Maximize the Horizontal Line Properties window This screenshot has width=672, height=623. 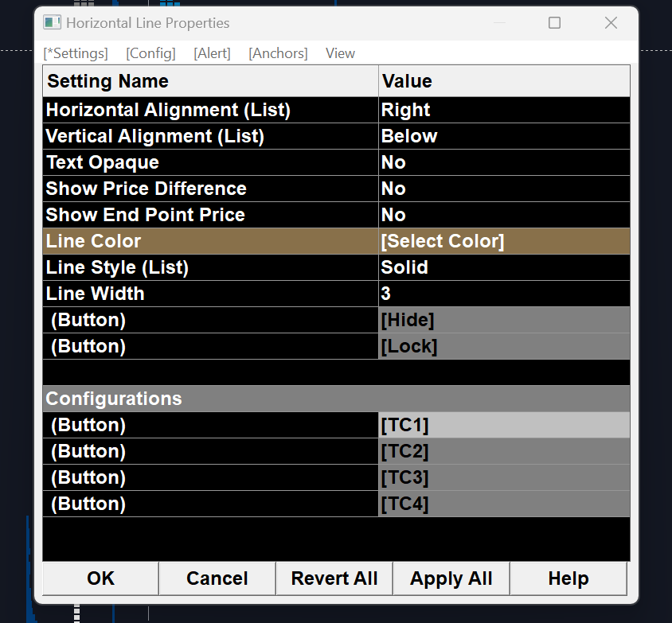pyautogui.click(x=554, y=23)
